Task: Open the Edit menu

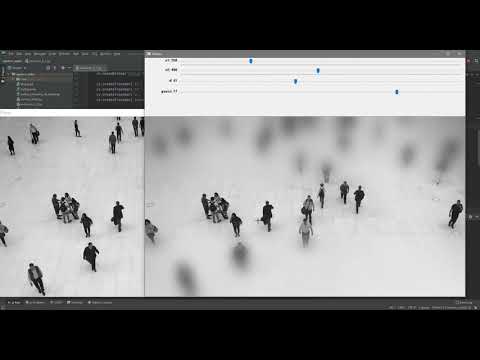Action: pyautogui.click(x=19, y=54)
